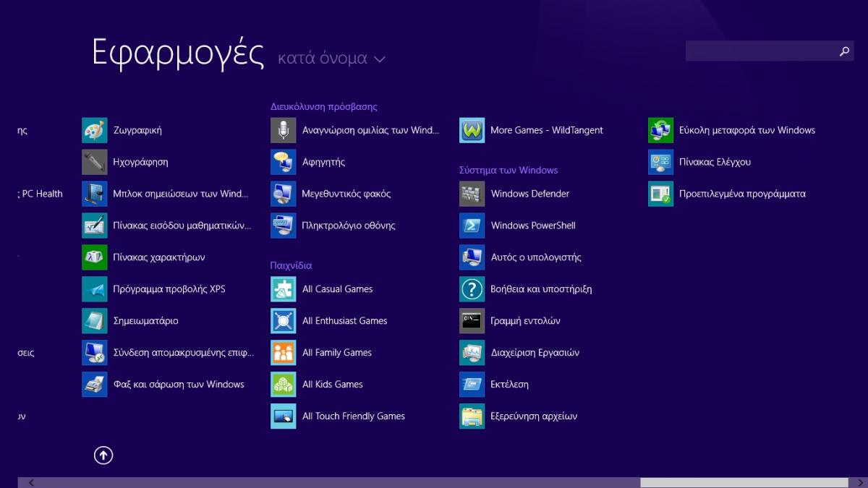Open the Σημειωματάριο notepad icon
Image resolution: width=868 pixels, height=488 pixels.
[95, 321]
